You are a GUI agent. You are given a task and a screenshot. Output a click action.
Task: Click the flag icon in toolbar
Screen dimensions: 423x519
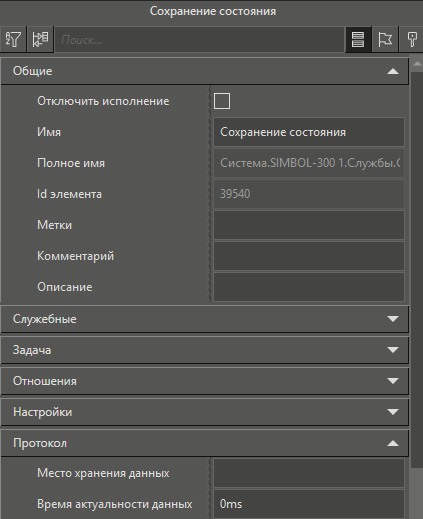pos(385,39)
